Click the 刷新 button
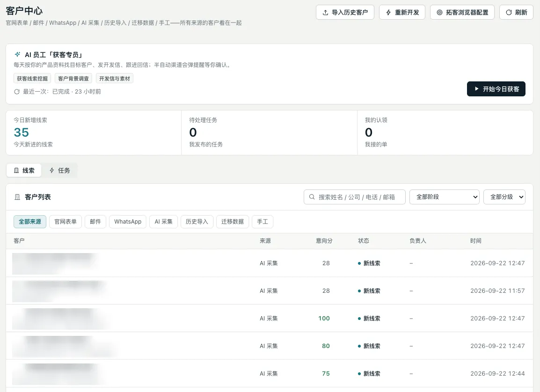The width and height of the screenshot is (540, 392). click(x=516, y=12)
